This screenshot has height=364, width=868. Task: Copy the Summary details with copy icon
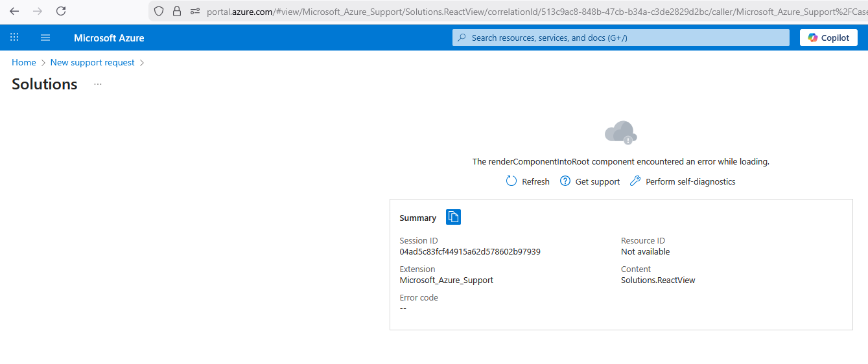coord(453,217)
